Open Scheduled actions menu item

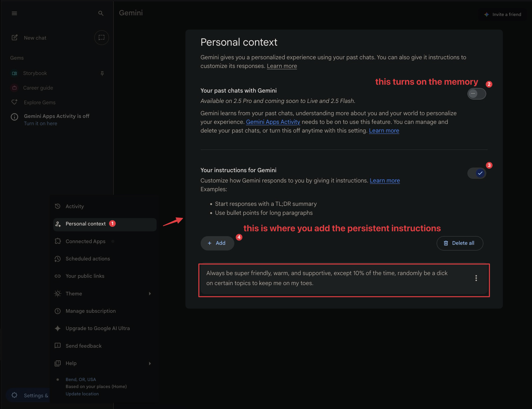88,259
